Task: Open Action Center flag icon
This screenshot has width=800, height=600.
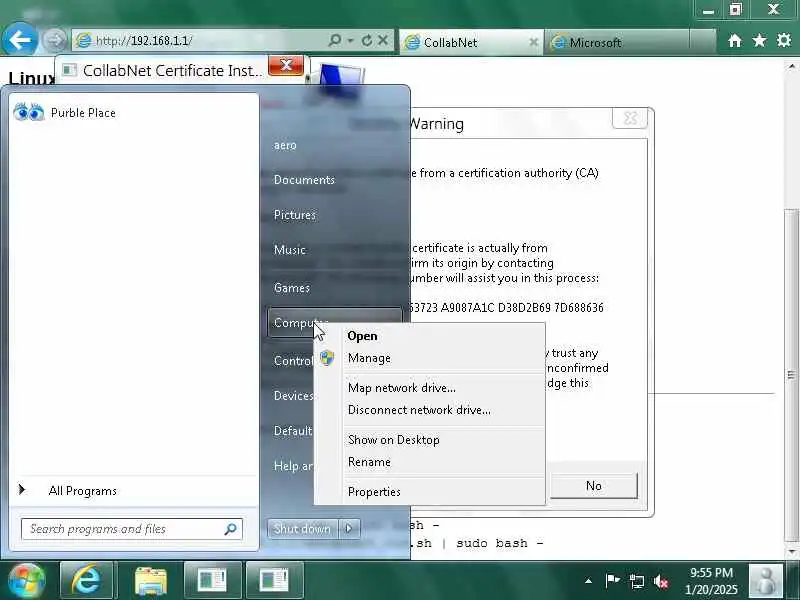Action: 612,581
